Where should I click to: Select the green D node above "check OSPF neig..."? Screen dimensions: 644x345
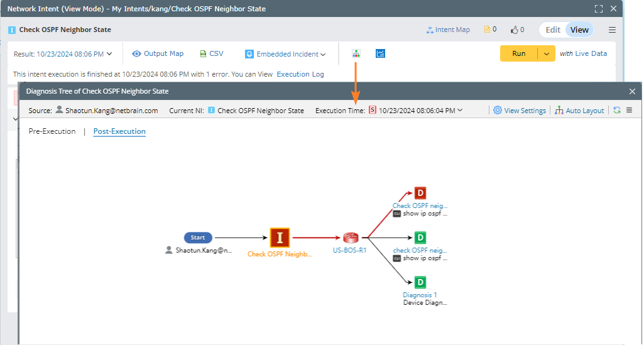coord(420,238)
